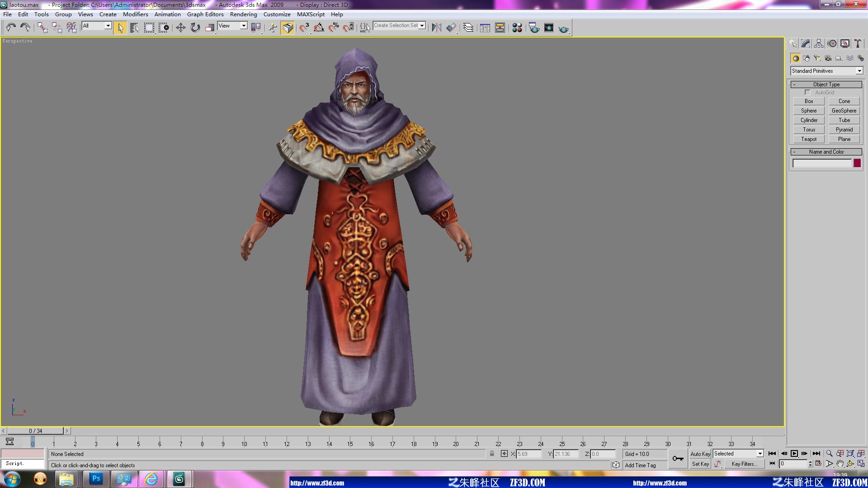The height and width of the screenshot is (488, 868).
Task: Toggle Angle Snap icon
Action: 319,28
